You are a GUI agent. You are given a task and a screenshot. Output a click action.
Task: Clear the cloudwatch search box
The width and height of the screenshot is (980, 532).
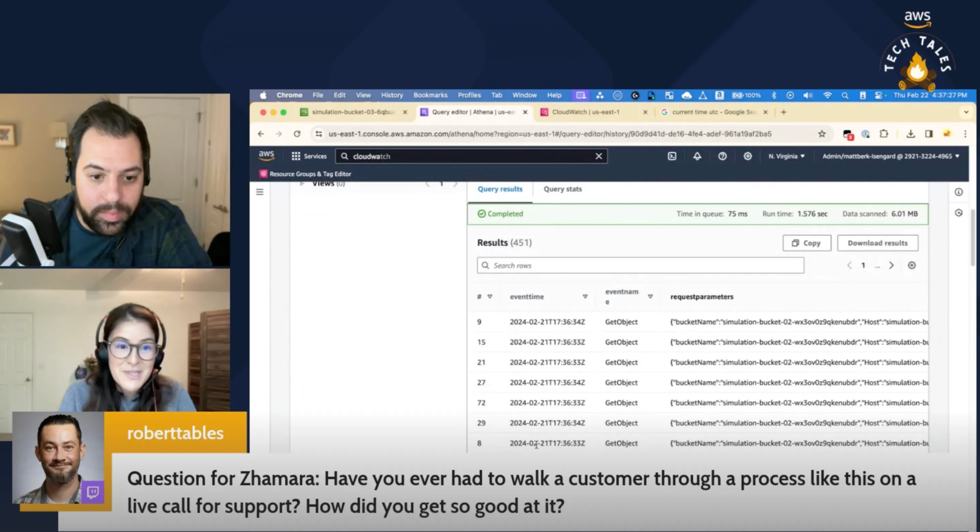[598, 156]
